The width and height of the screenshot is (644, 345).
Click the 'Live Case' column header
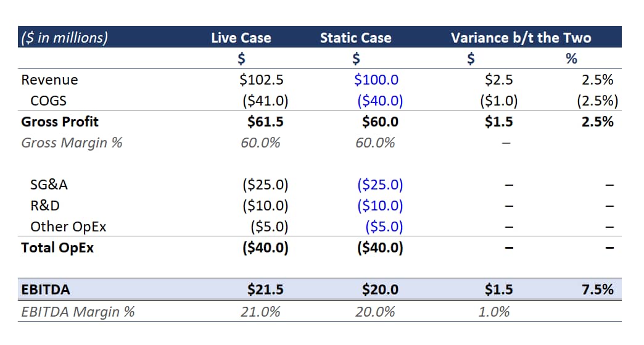point(241,38)
